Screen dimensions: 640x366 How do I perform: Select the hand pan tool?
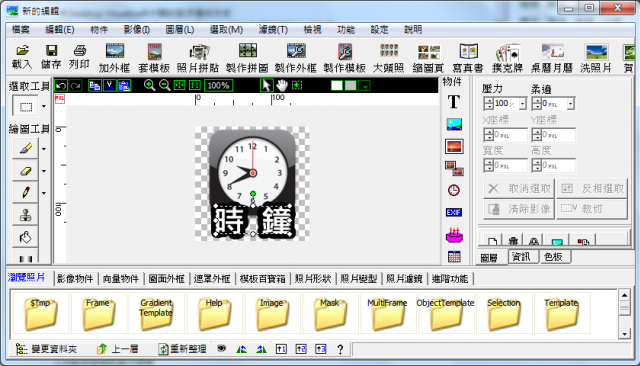point(282,85)
